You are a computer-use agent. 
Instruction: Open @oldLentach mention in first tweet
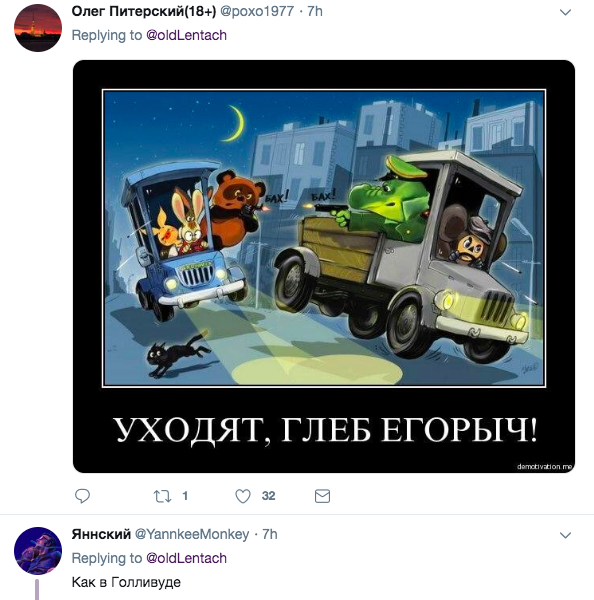pos(186,35)
